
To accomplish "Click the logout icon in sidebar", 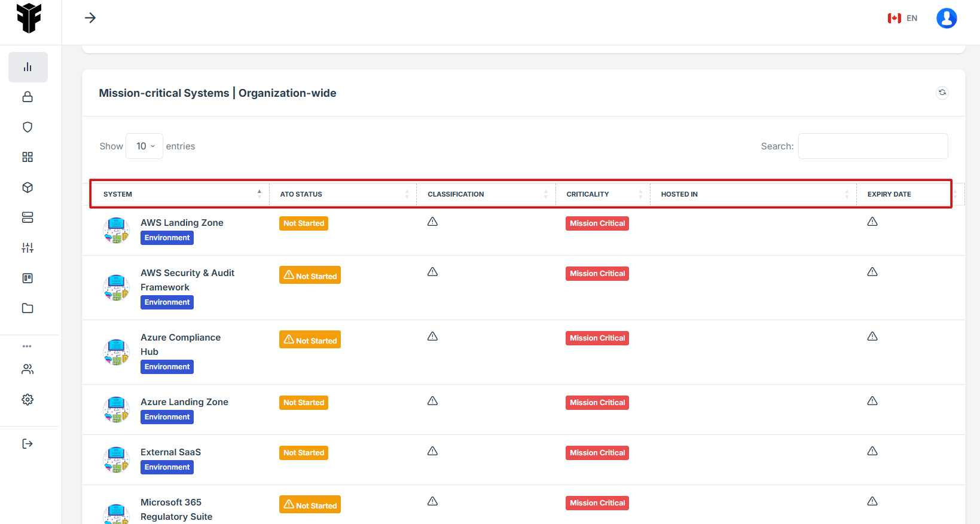I will pos(28,444).
